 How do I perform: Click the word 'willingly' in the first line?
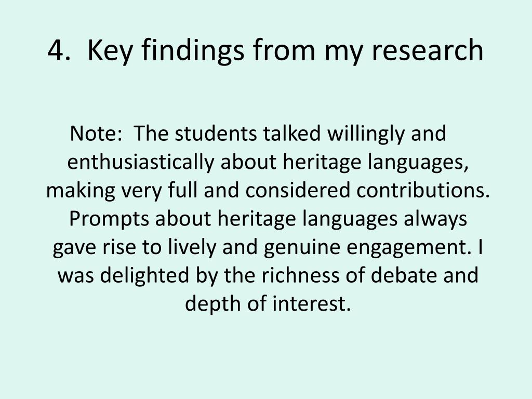click(x=366, y=134)
